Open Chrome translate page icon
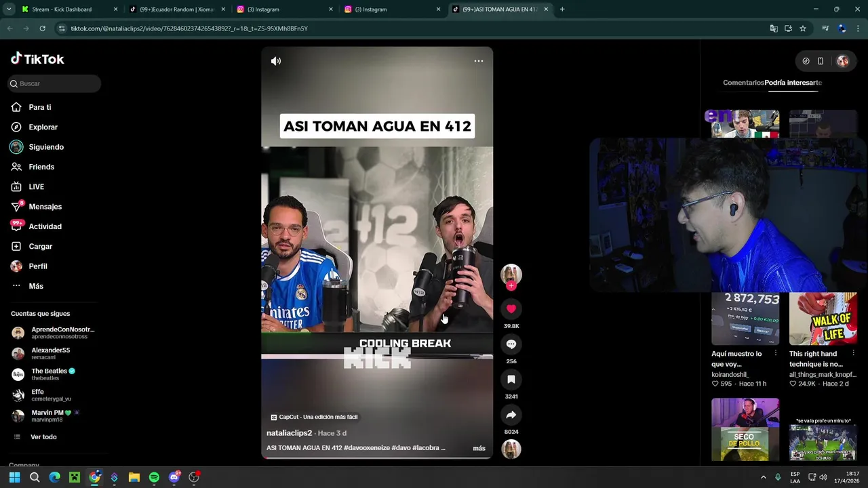Image resolution: width=868 pixels, height=488 pixels. click(774, 28)
